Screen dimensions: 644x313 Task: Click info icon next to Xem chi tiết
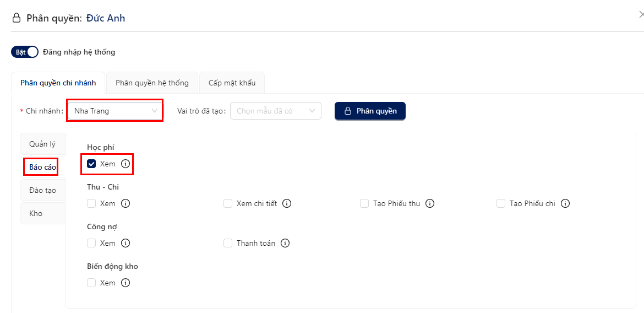[x=287, y=203]
